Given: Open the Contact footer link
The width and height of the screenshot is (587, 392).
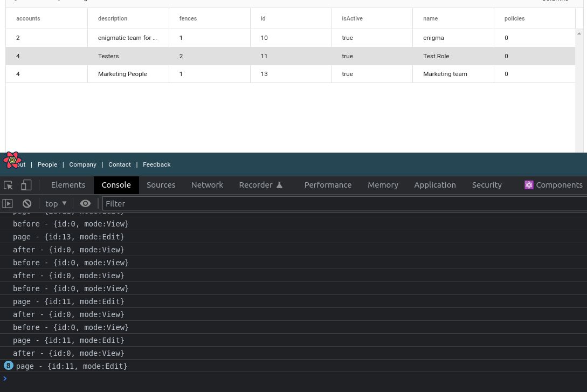Looking at the screenshot, I should click(x=120, y=164).
